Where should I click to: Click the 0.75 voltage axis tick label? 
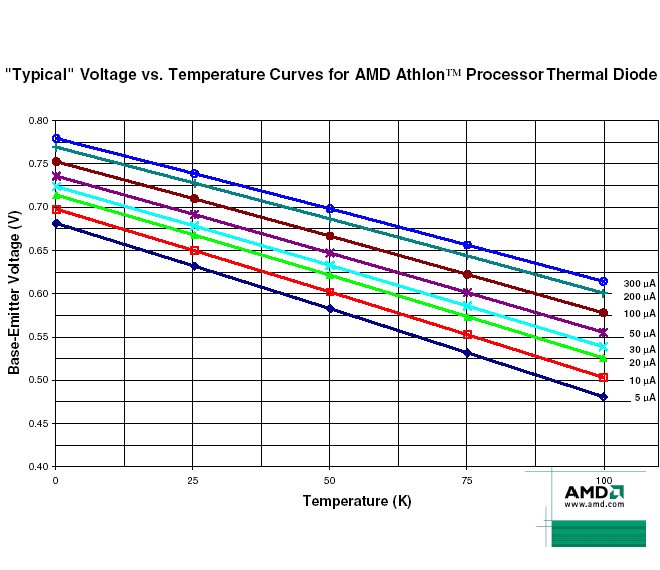coord(39,164)
